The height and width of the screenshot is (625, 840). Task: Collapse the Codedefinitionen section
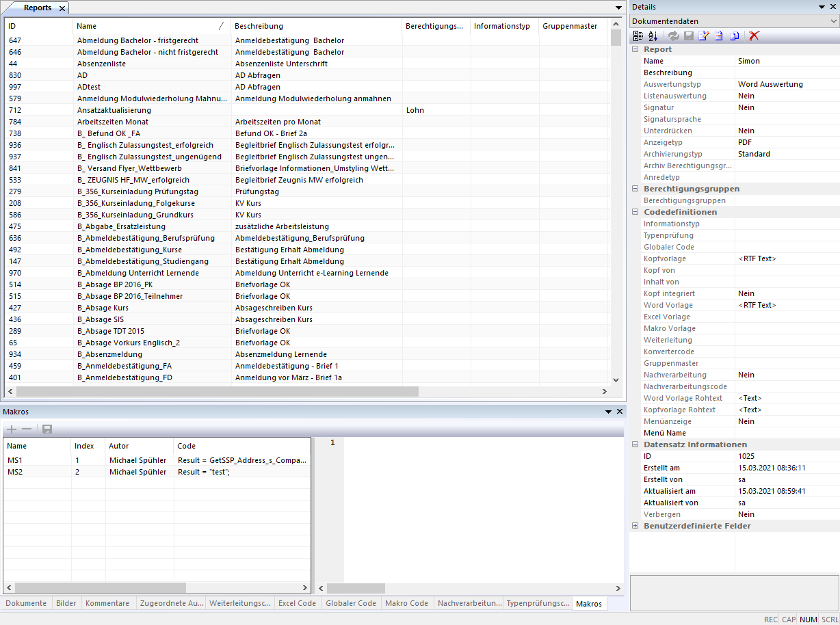click(x=635, y=212)
